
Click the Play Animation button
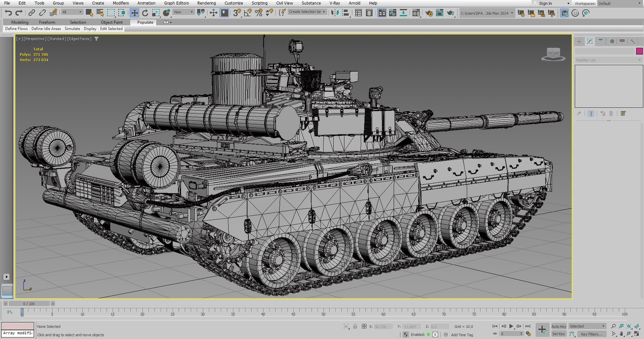[x=511, y=326]
